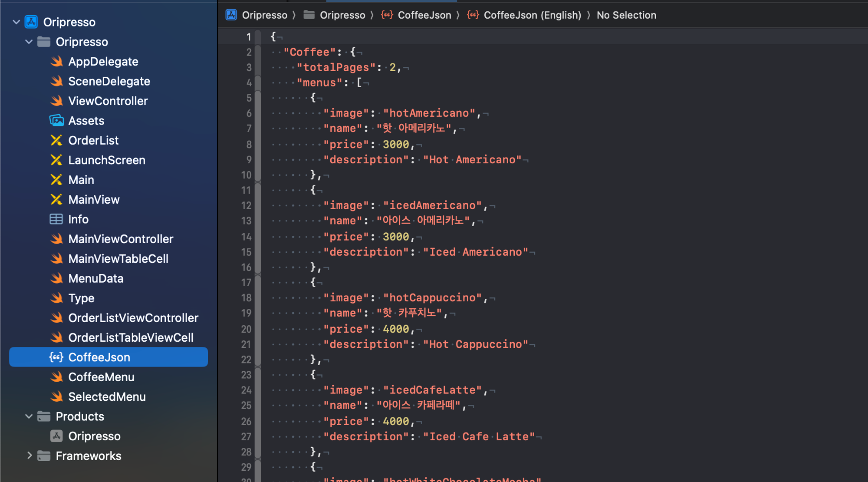Open the No Selection jump bar menu

(x=626, y=15)
